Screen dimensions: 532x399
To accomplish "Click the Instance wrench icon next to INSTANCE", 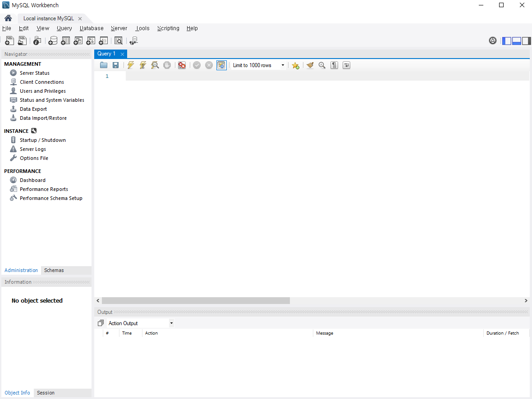I will (34, 131).
